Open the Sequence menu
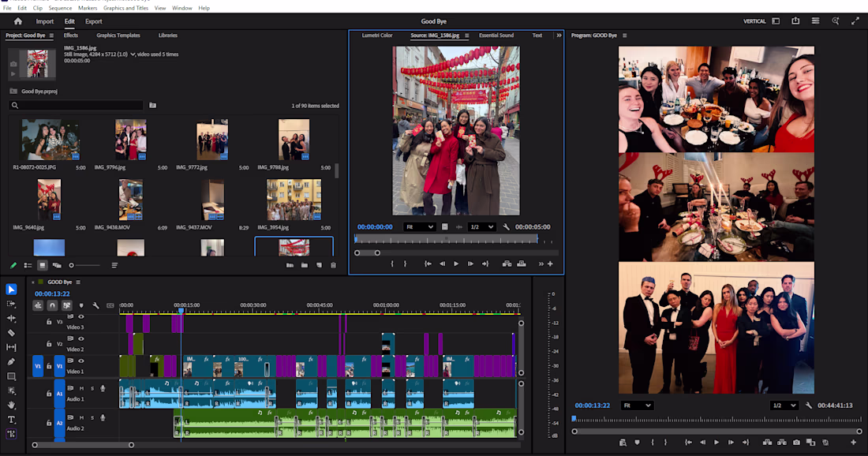 [60, 9]
